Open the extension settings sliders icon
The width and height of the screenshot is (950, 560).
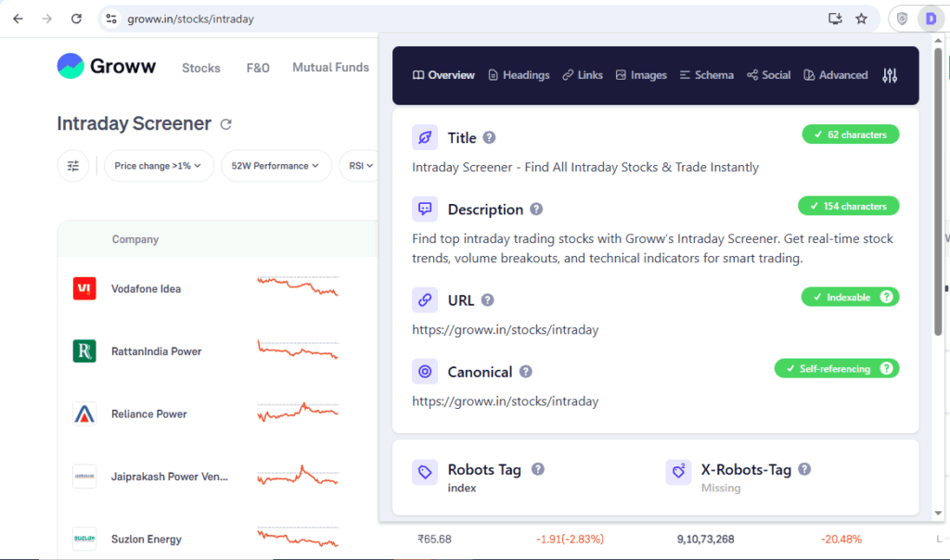(890, 75)
